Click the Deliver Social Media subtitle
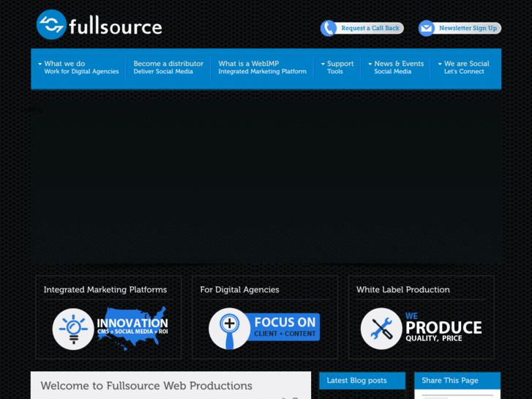This screenshot has height=399, width=532. pos(163,72)
